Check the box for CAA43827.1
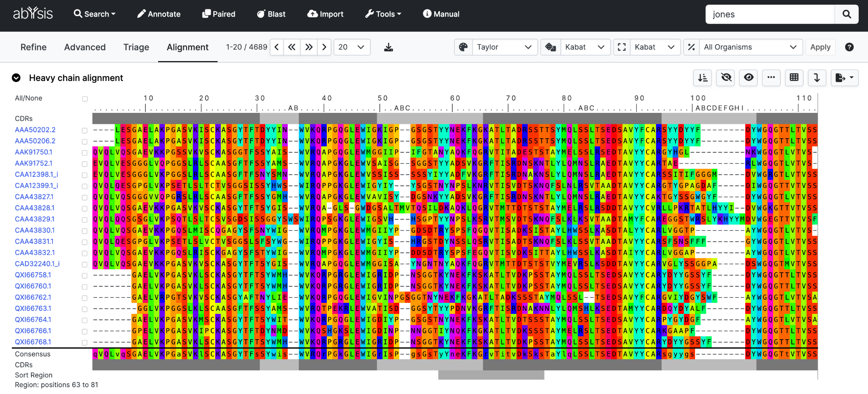 85,198
